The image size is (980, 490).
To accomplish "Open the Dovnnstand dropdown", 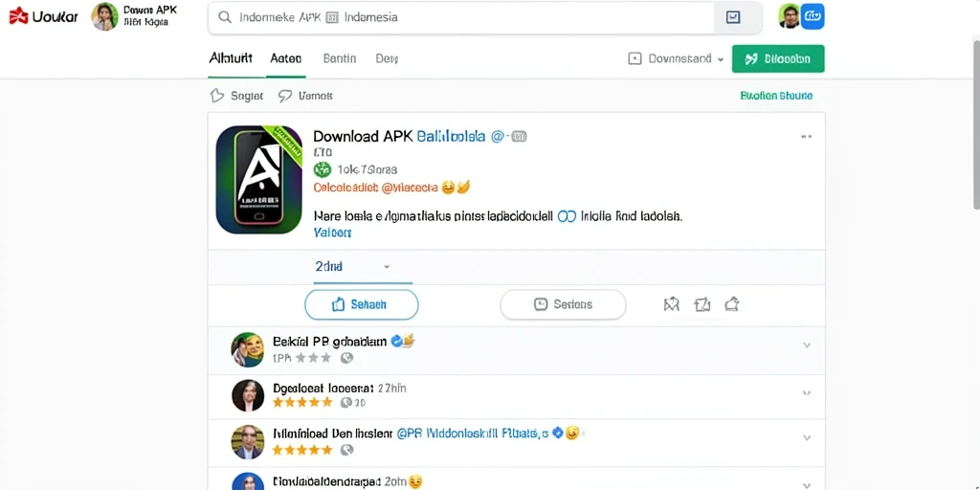I will [x=676, y=58].
